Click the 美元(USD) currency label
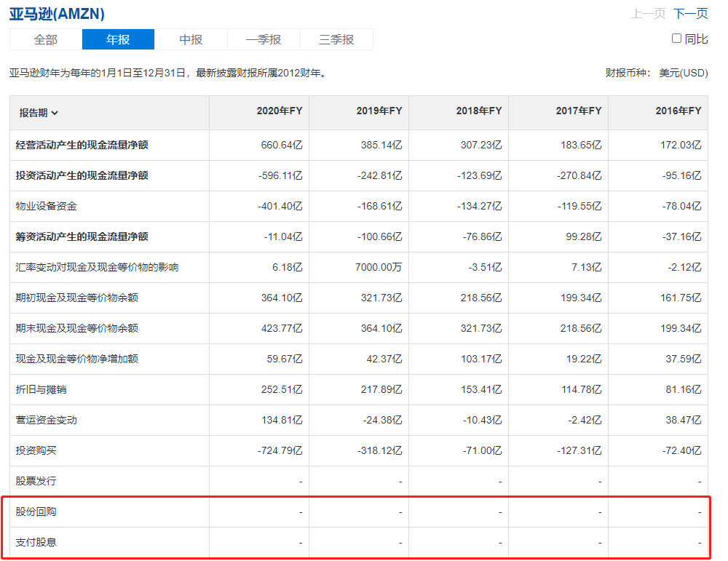 [x=684, y=73]
